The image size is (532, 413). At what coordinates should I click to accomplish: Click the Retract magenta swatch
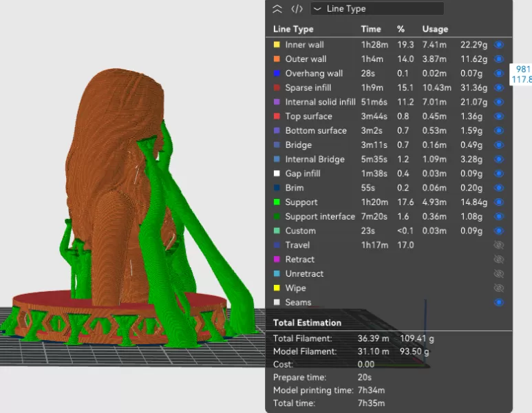pyautogui.click(x=277, y=260)
